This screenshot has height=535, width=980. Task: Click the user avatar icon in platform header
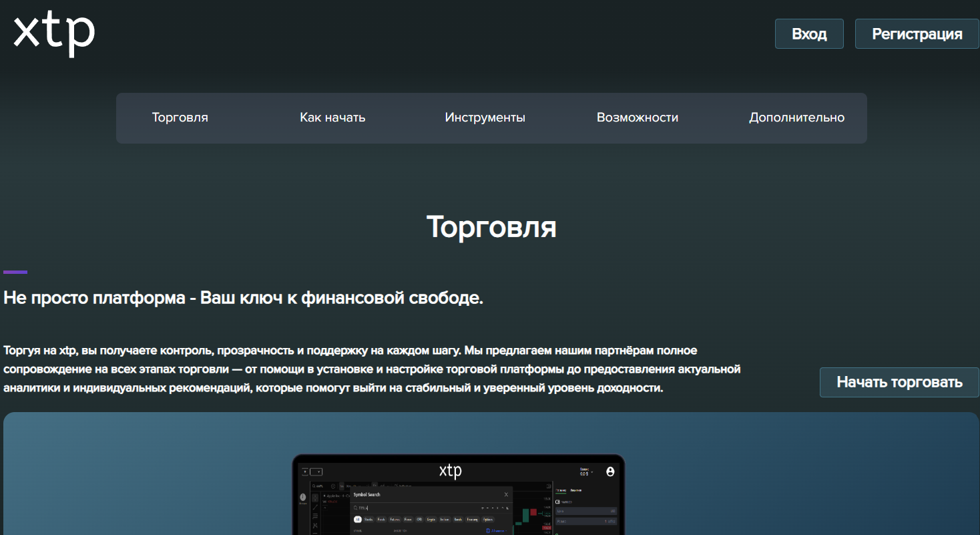click(610, 472)
